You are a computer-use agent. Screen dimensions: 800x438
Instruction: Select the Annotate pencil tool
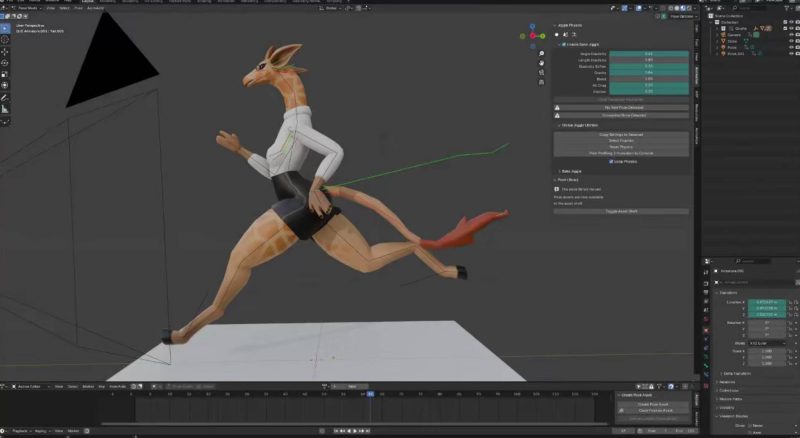(5, 98)
